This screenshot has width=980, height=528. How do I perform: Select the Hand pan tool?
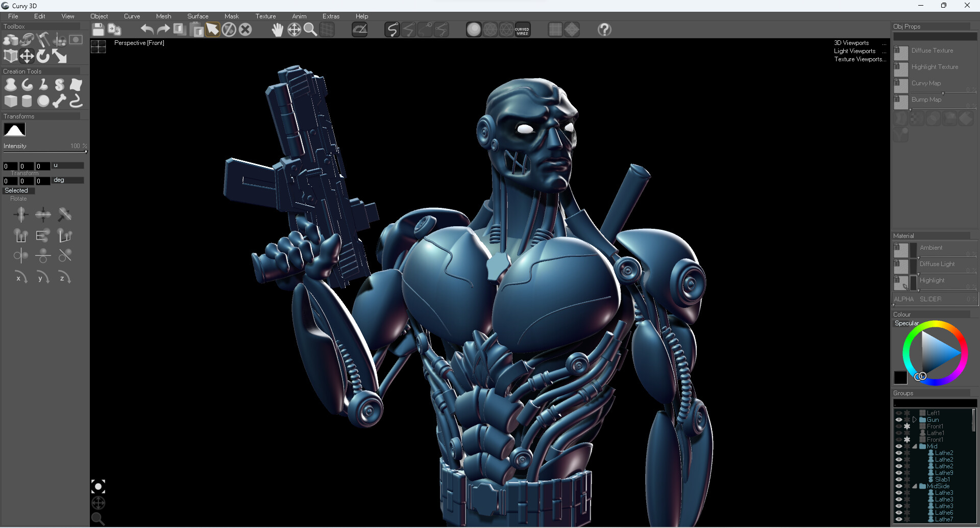click(x=277, y=30)
